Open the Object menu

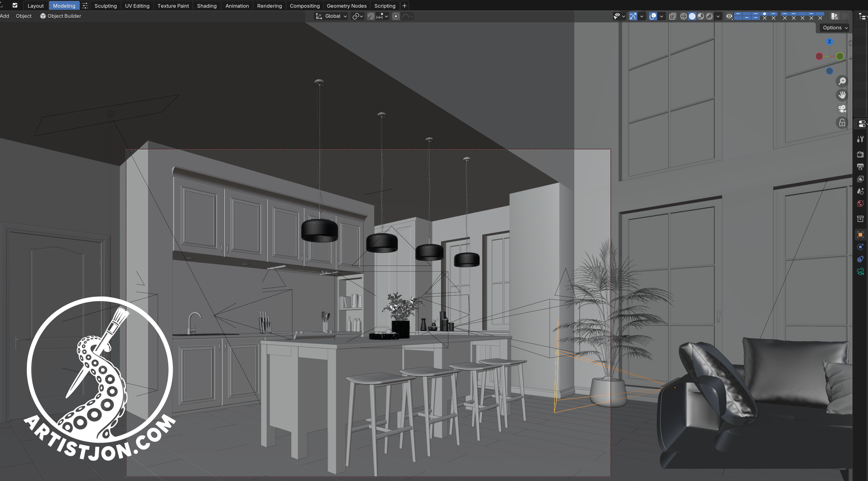[x=24, y=16]
